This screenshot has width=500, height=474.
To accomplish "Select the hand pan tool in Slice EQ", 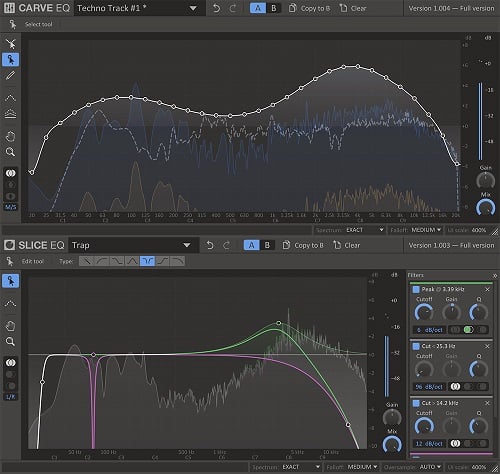I will [x=10, y=326].
